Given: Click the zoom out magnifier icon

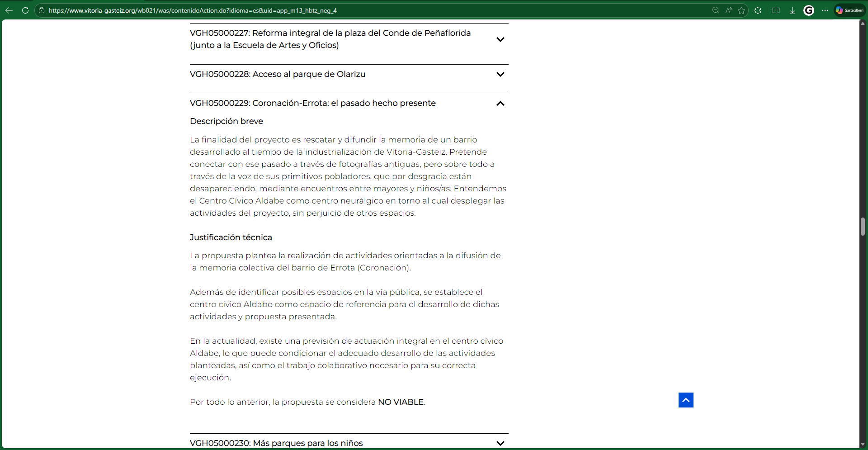Looking at the screenshot, I should [x=716, y=10].
